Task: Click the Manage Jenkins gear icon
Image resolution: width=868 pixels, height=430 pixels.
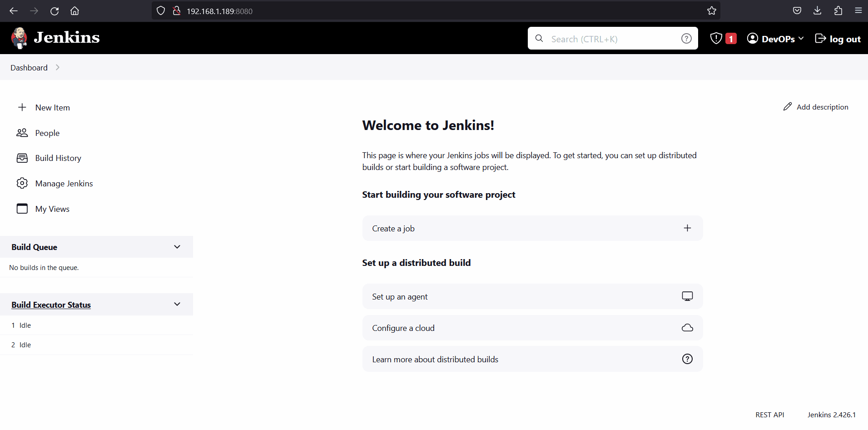Action: coord(22,183)
